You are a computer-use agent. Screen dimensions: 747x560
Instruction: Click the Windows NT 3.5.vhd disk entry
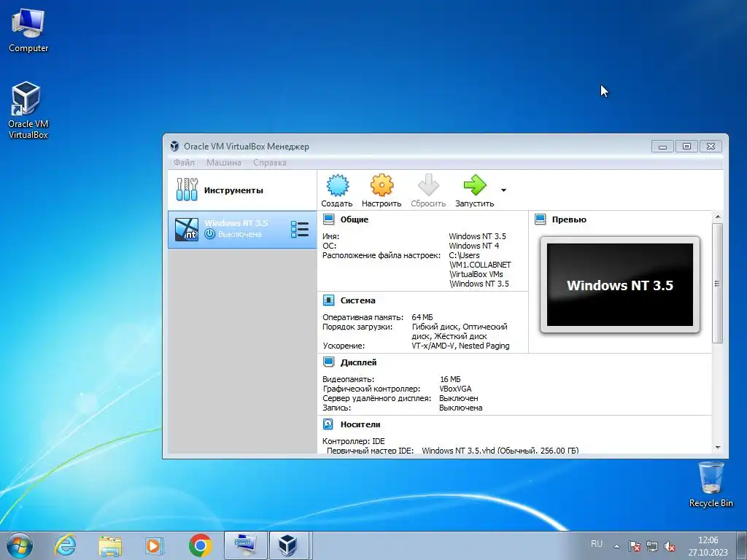coord(500,450)
